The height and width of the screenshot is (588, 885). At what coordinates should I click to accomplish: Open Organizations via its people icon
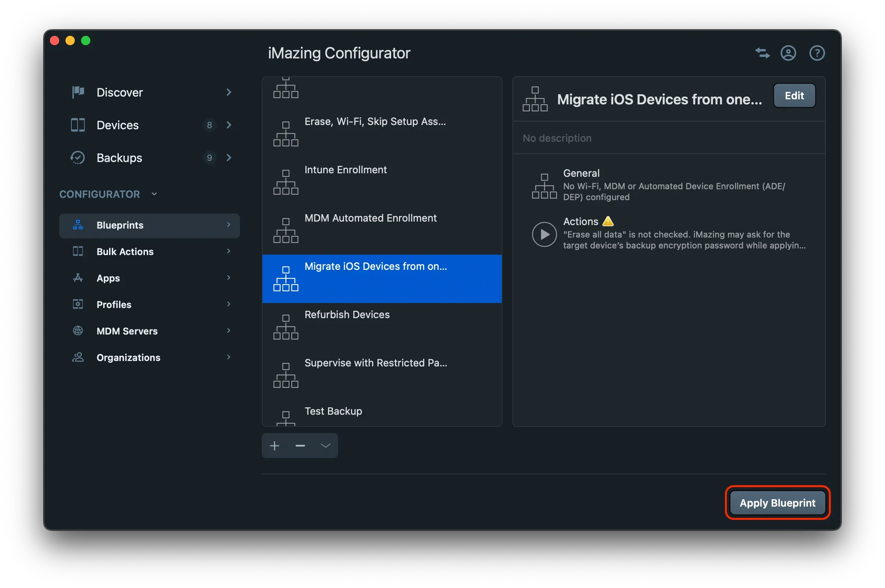tap(78, 357)
